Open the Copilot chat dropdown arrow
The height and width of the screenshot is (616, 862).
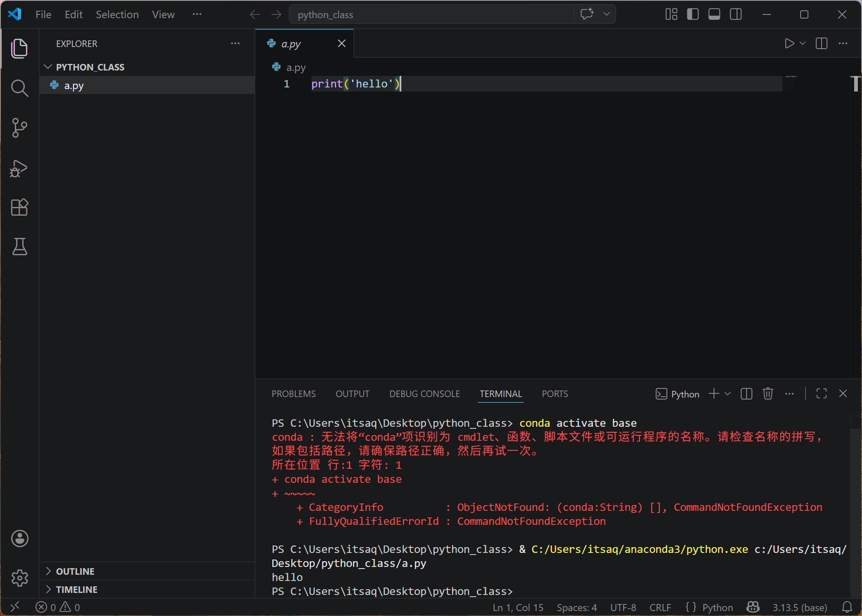(607, 14)
